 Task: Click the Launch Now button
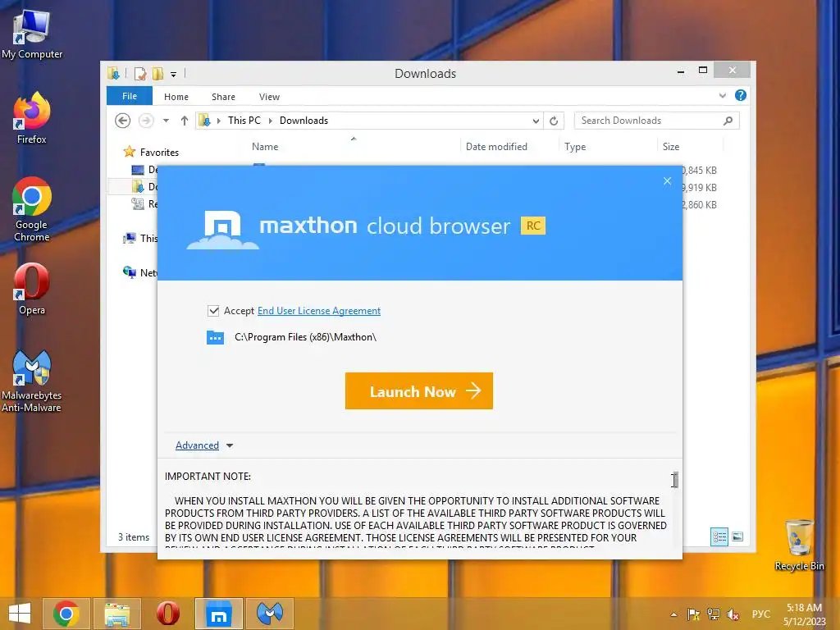coord(419,391)
